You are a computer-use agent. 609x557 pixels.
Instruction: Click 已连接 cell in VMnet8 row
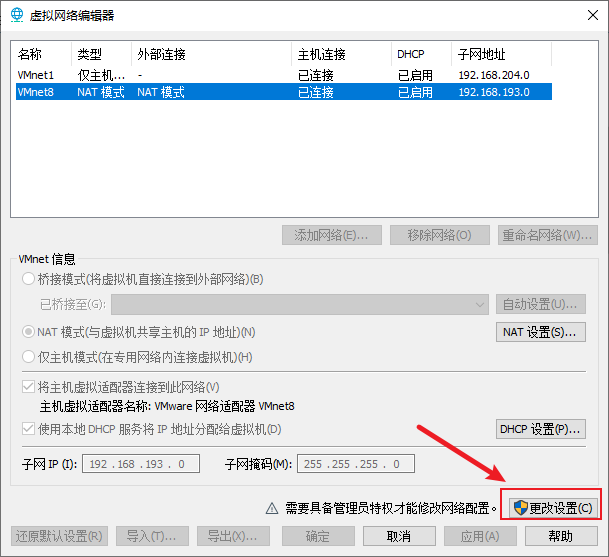(x=316, y=92)
